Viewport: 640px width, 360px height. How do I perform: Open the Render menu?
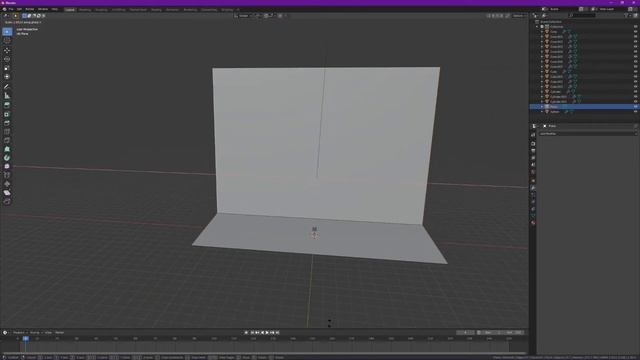(30, 9)
